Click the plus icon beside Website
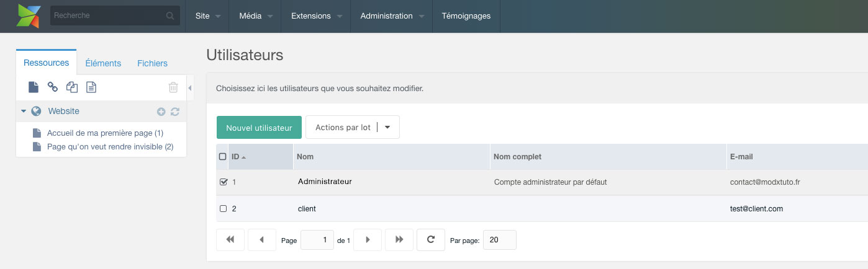Viewport: 868px width, 269px height. 161,112
